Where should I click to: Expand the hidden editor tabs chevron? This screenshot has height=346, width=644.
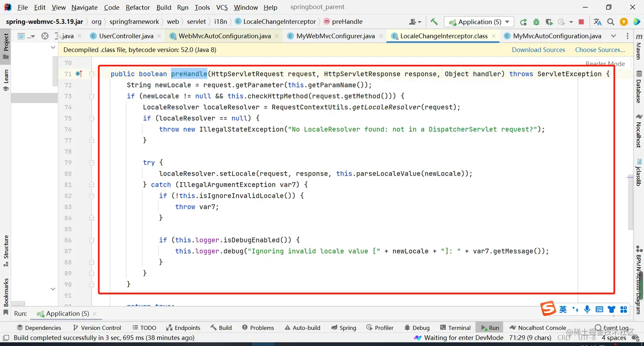pyautogui.click(x=613, y=36)
